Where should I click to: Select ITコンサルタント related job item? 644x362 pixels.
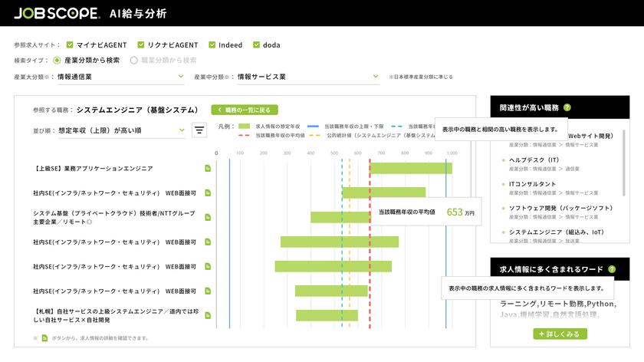(x=532, y=184)
